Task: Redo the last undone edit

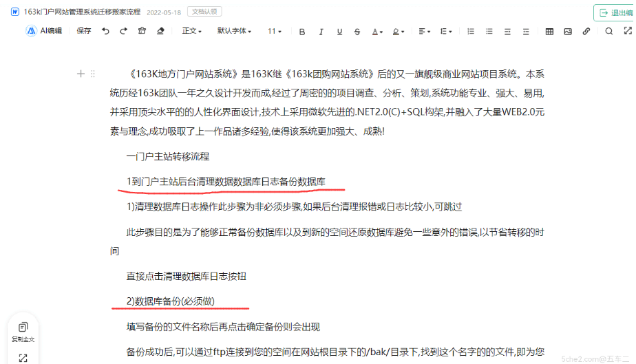Action: (123, 31)
